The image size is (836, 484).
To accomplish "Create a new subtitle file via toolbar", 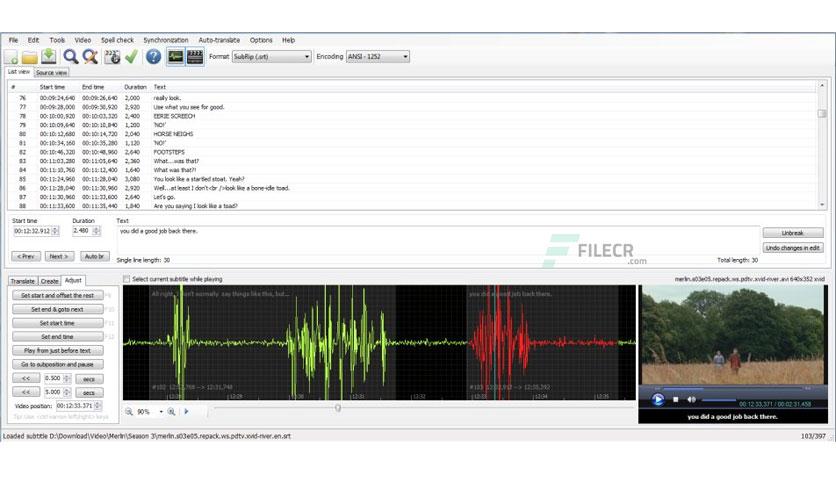I will point(11,57).
